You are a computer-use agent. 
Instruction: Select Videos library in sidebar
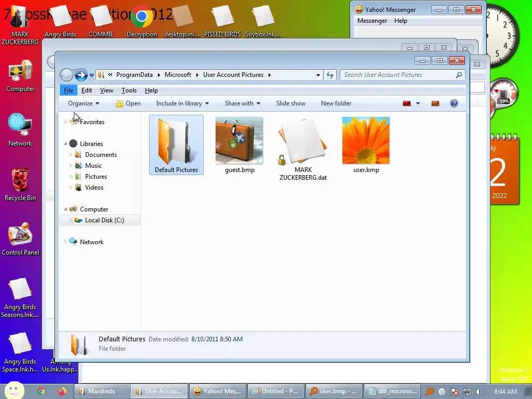(94, 187)
